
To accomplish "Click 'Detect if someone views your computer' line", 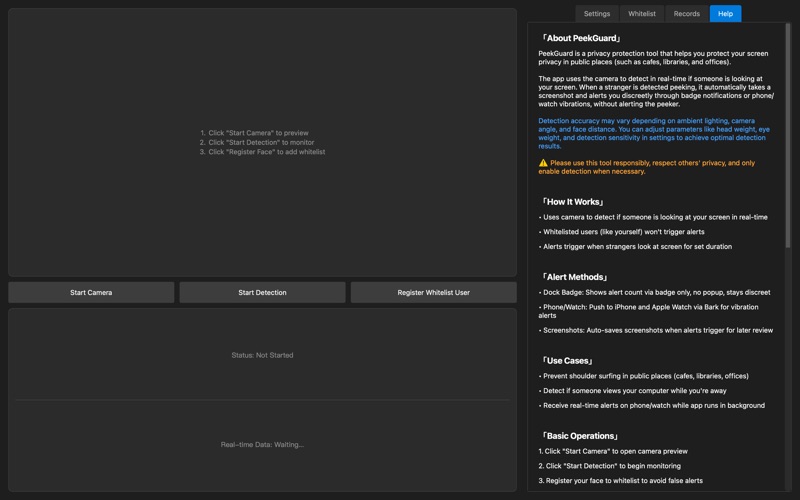I will coord(633,391).
